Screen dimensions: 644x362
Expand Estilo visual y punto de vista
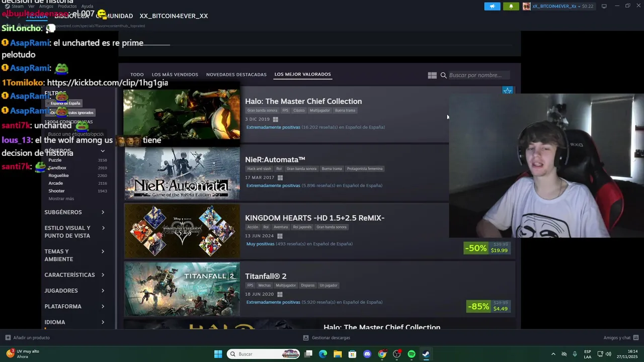click(74, 232)
